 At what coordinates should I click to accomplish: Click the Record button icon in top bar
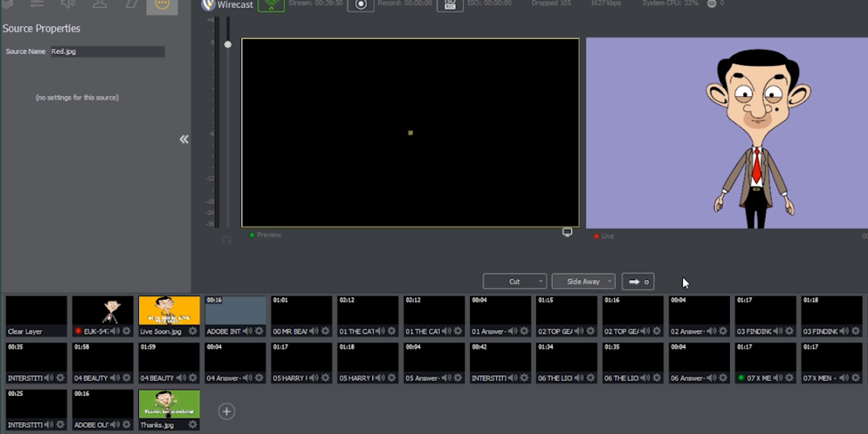click(x=361, y=5)
